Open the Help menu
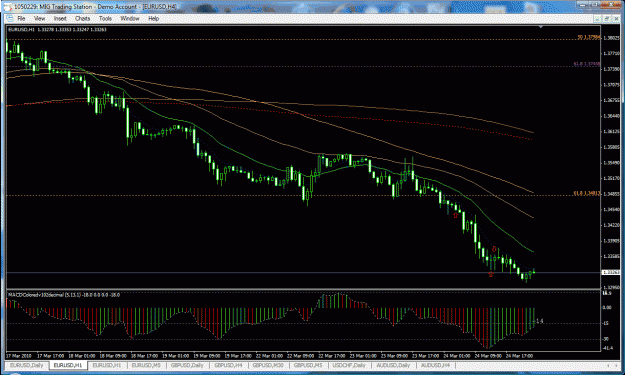This screenshot has width=625, height=375. [x=153, y=18]
